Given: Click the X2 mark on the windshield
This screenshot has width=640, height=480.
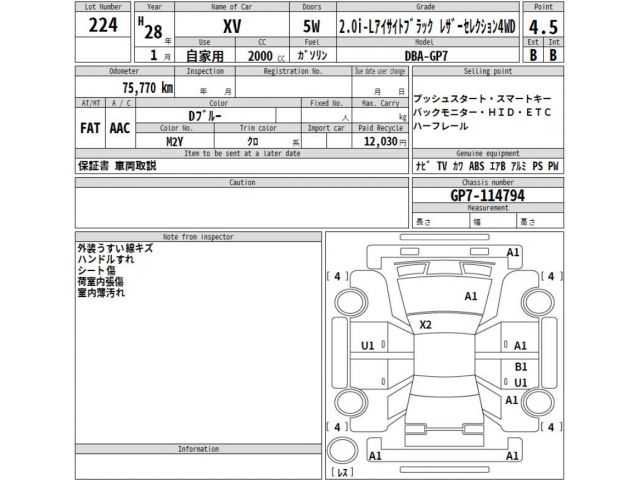Looking at the screenshot, I should coord(425,325).
